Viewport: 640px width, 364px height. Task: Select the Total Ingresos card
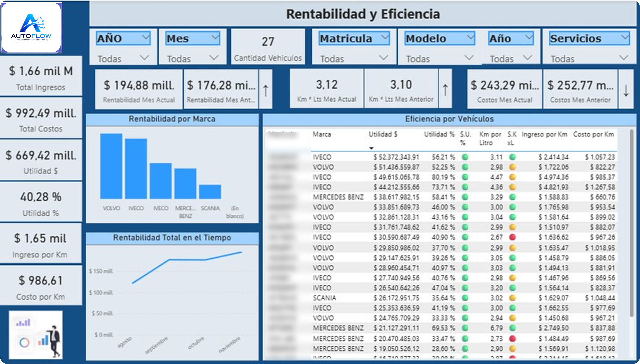point(41,77)
